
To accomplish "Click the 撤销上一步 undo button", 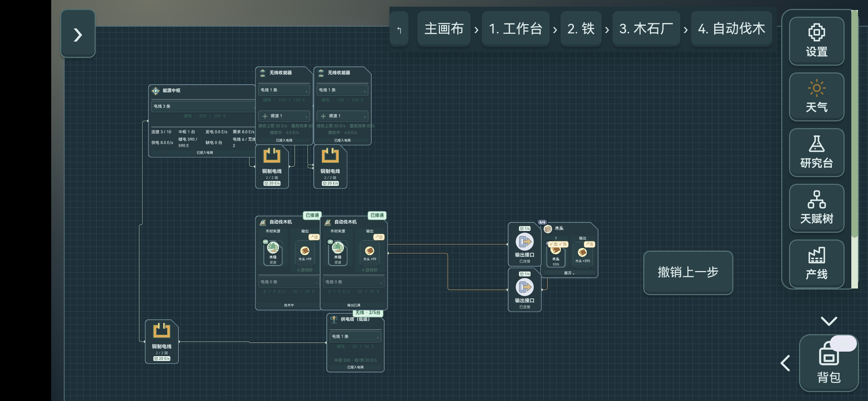I will (688, 273).
